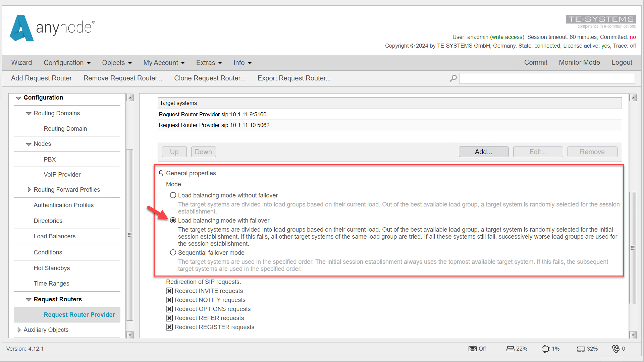Click Clone Request Router...
This screenshot has width=644, height=362.
pos(210,78)
